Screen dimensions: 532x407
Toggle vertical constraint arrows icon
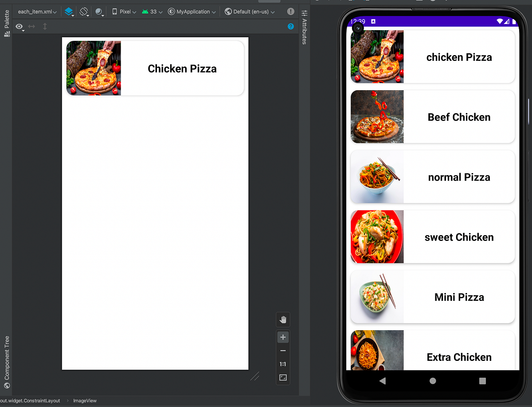tap(44, 27)
